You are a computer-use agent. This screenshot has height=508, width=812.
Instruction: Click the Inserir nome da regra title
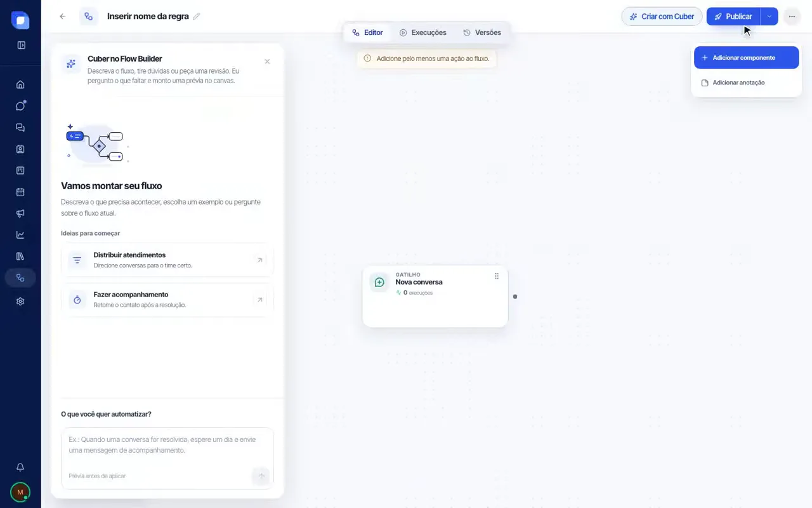[x=148, y=17]
